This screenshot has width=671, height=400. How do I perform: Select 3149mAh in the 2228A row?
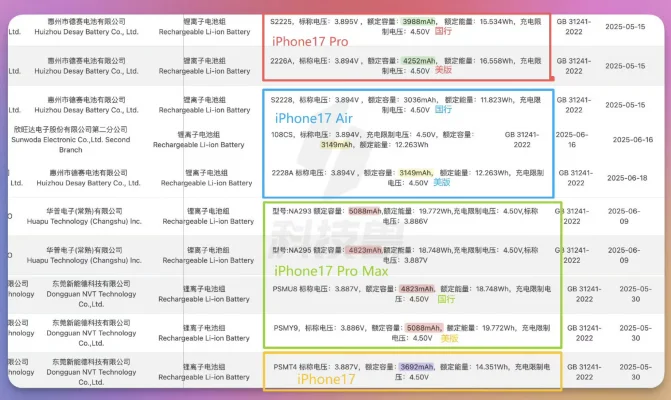[x=416, y=173]
